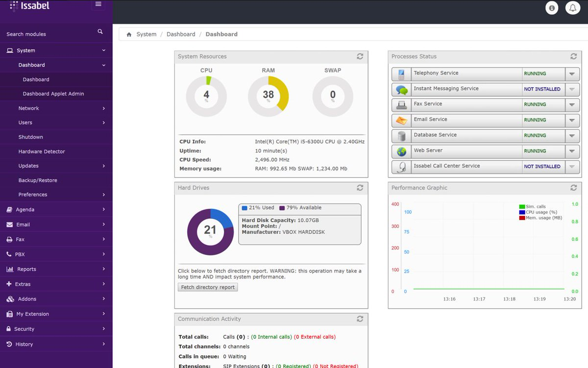Image resolution: width=588 pixels, height=368 pixels.
Task: Refresh the Hard Drives panel
Action: (360, 187)
